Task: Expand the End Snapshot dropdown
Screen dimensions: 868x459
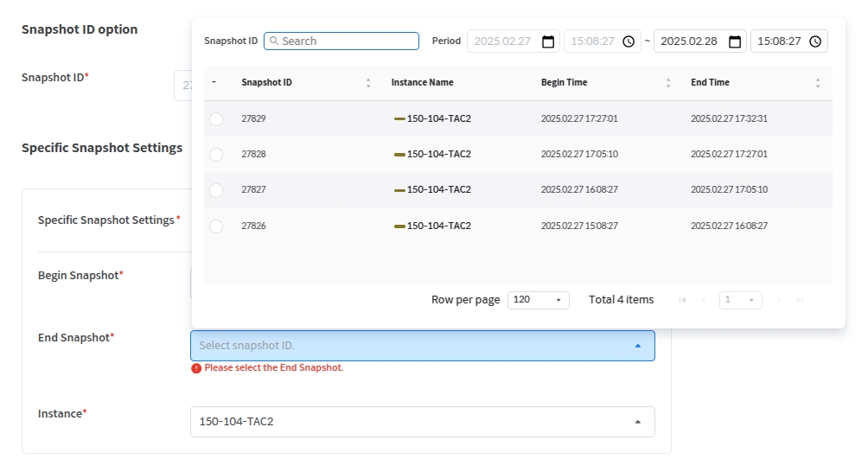Action: pos(422,346)
